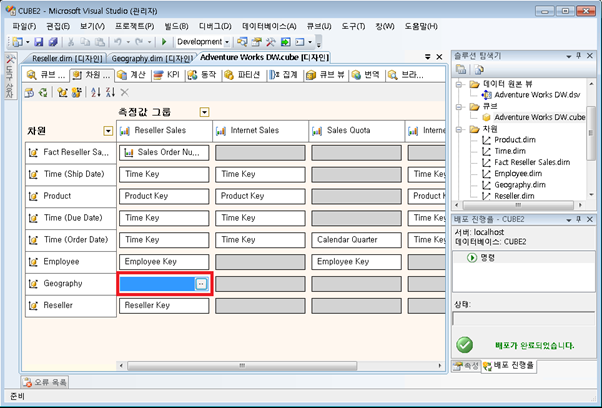602x408 pixels.
Task: Open the 디버그(D) menu
Action: coord(215,26)
